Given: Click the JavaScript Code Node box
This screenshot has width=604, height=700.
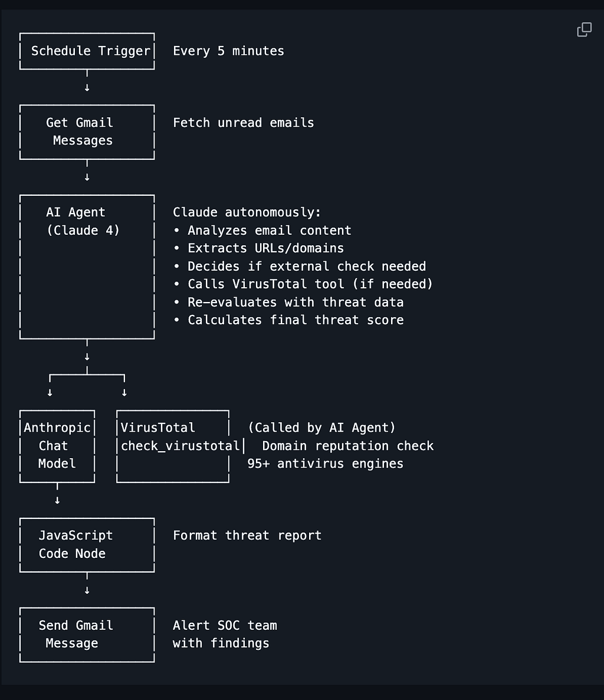Looking at the screenshot, I should pos(87,545).
